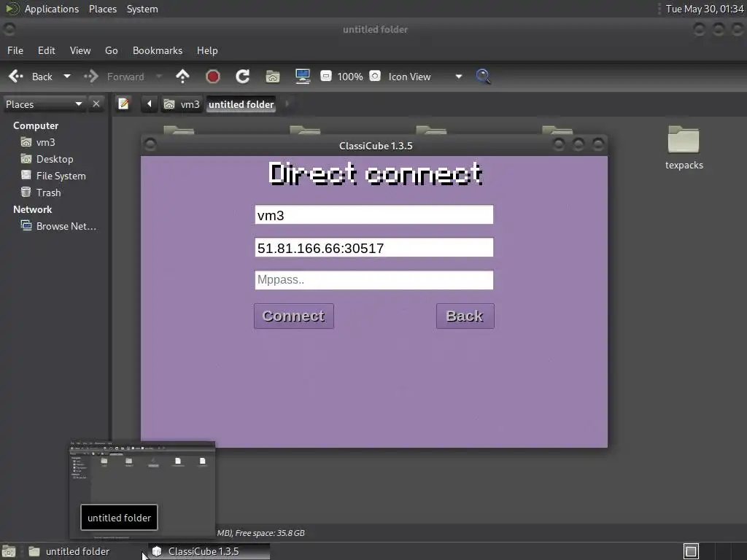This screenshot has width=747, height=560.
Task: Open the Bookmarks menu
Action: point(158,50)
